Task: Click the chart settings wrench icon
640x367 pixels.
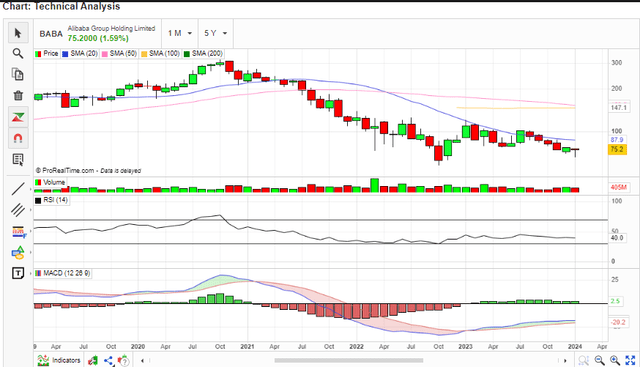Action: pyautogui.click(x=93, y=360)
